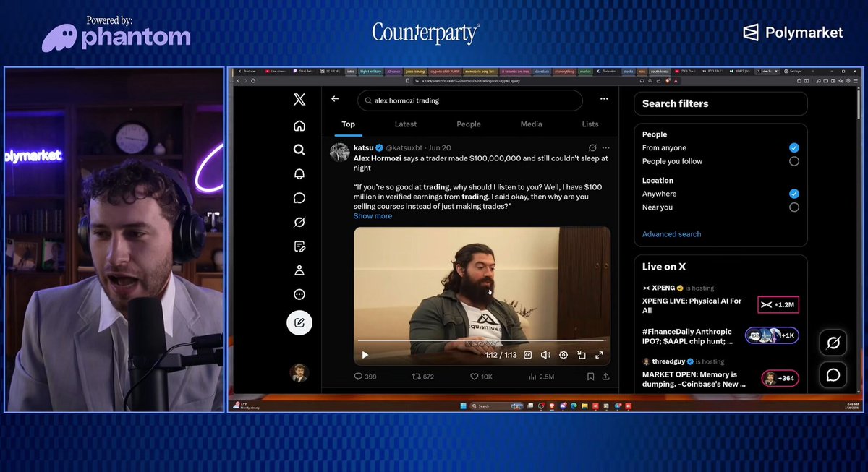Open the 'Advanced search' link
The height and width of the screenshot is (472, 868).
tap(671, 234)
